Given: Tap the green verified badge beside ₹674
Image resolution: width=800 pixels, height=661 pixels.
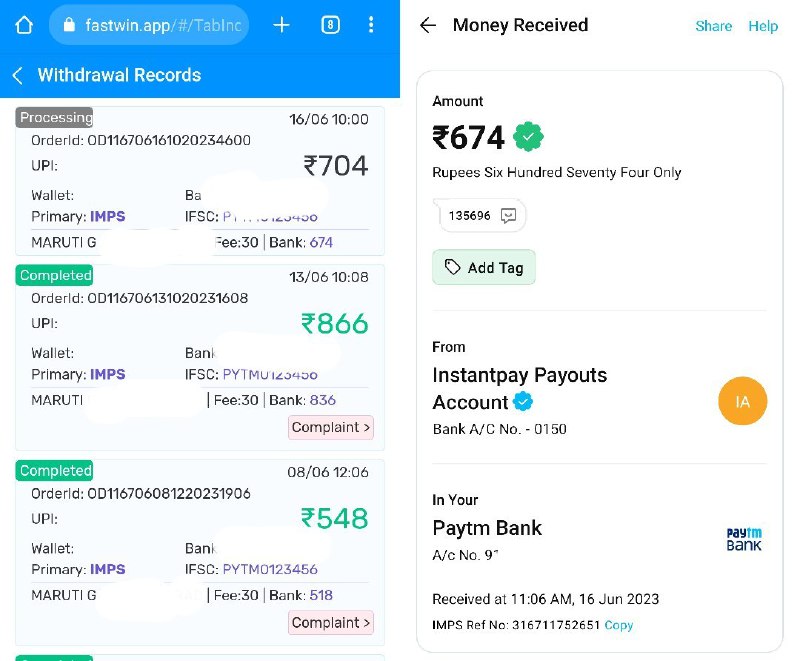Looking at the screenshot, I should [x=528, y=137].
